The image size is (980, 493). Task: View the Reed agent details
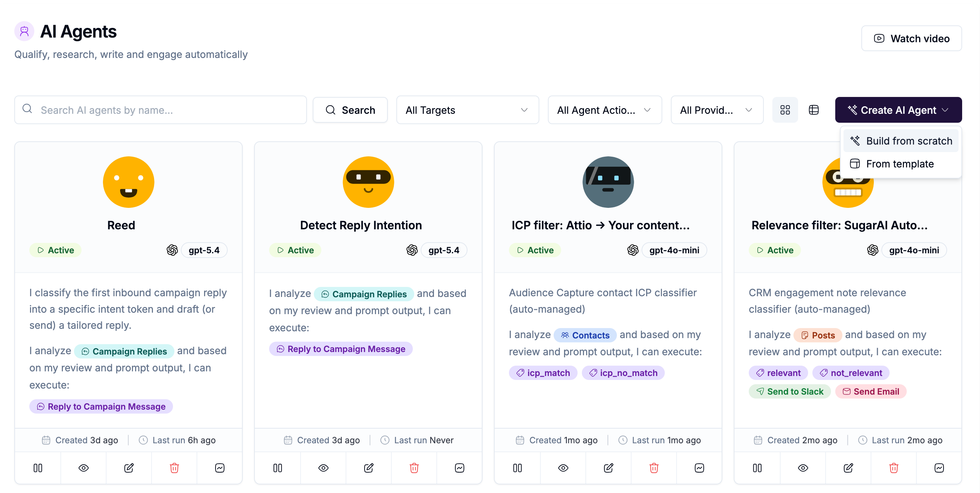83,468
